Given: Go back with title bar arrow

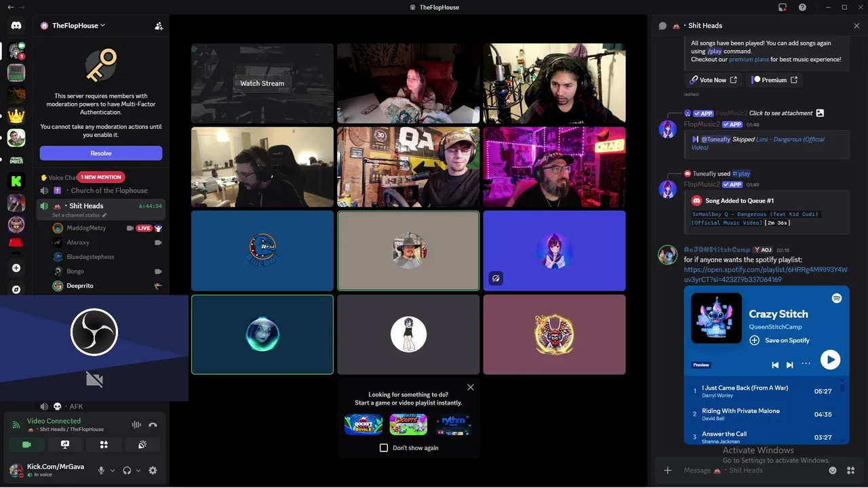Looking at the screenshot, I should [10, 7].
